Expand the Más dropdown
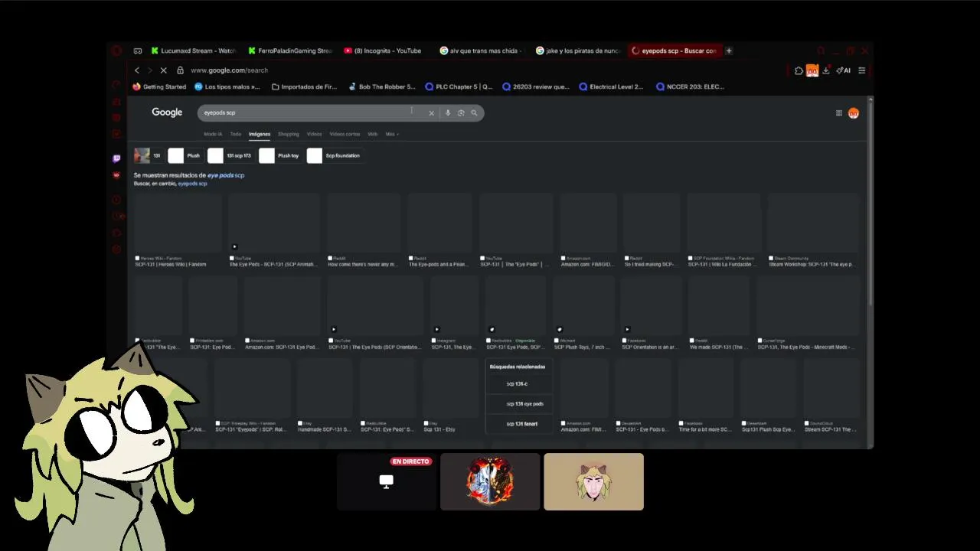980x551 pixels. pyautogui.click(x=392, y=134)
